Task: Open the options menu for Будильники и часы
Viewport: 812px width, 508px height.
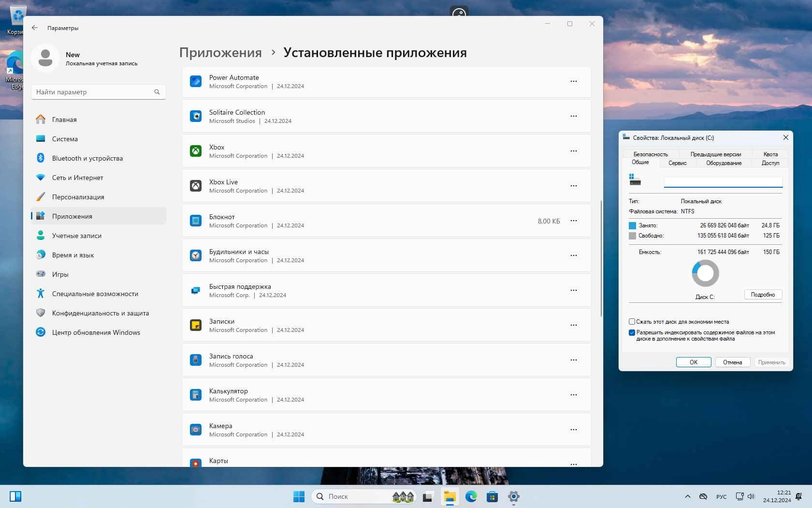Action: 574,255
